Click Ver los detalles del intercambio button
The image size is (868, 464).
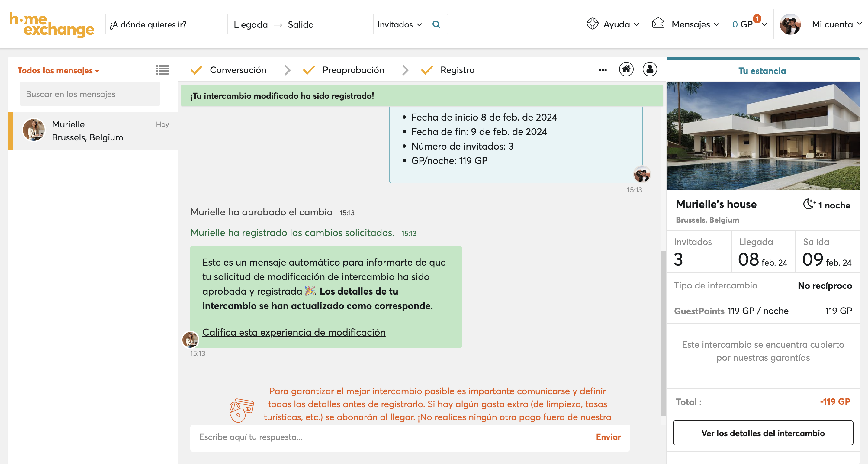(763, 433)
